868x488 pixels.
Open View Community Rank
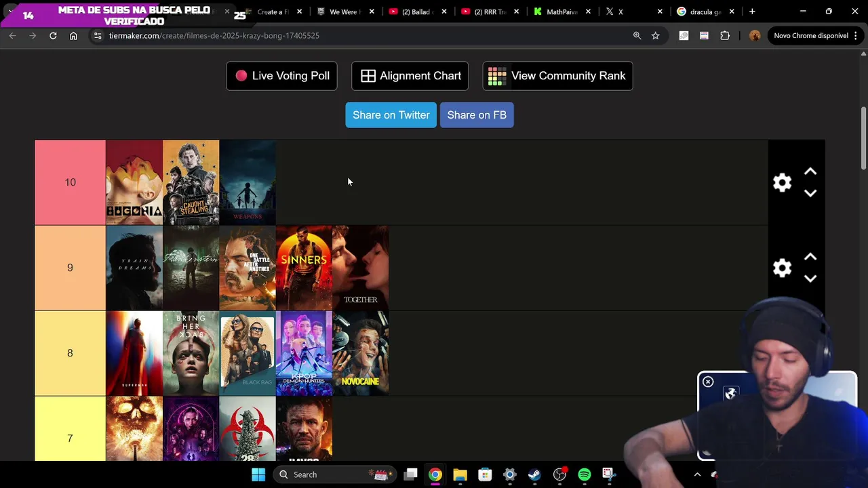click(x=557, y=76)
